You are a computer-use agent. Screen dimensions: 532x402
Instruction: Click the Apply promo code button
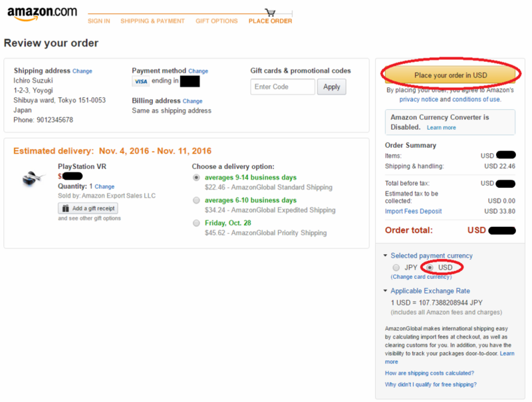click(x=331, y=87)
